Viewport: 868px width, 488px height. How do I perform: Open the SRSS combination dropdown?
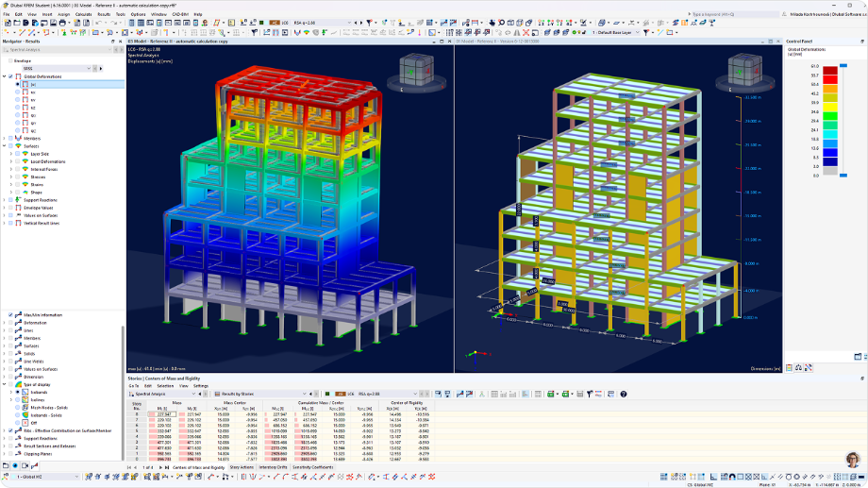click(x=57, y=69)
